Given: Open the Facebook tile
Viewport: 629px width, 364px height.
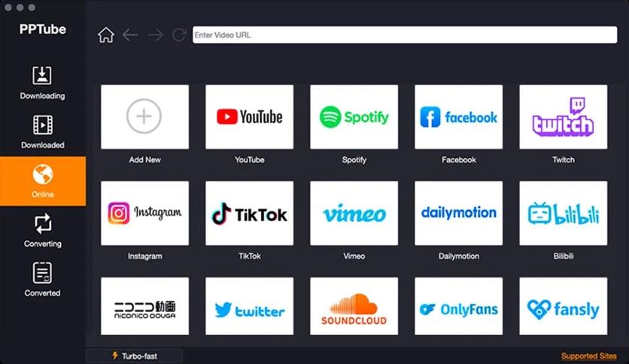Looking at the screenshot, I should pyautogui.click(x=458, y=117).
